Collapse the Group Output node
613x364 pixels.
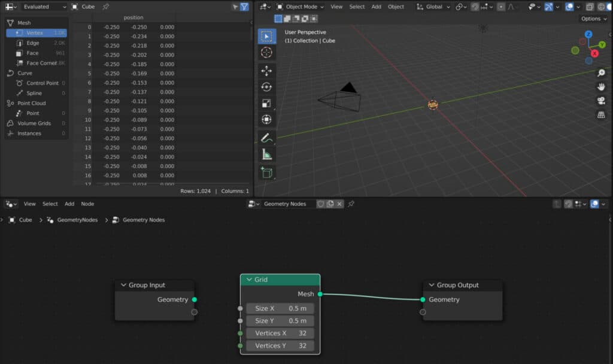(432, 285)
